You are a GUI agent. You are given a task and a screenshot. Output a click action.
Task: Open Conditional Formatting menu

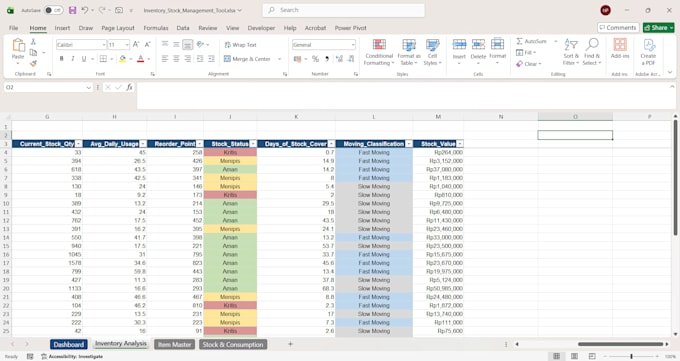(x=379, y=52)
